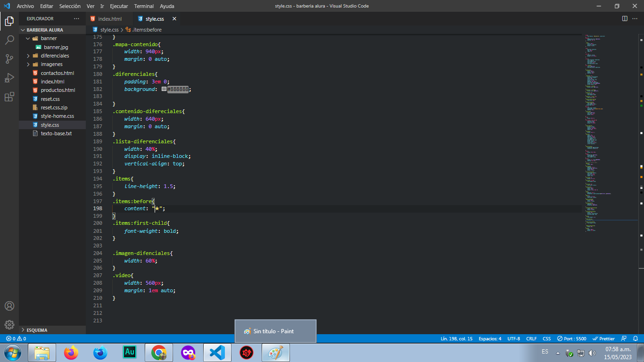
Task: Change language mode via CSS
Action: click(x=547, y=338)
